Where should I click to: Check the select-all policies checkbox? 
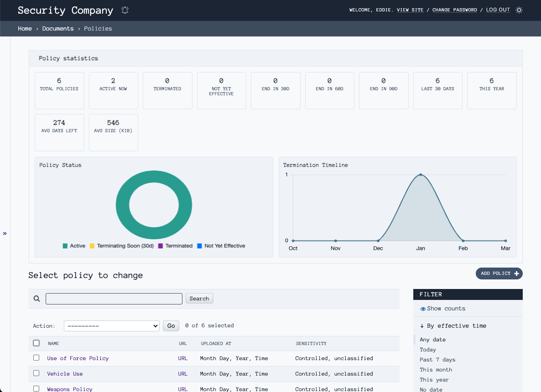(x=36, y=343)
